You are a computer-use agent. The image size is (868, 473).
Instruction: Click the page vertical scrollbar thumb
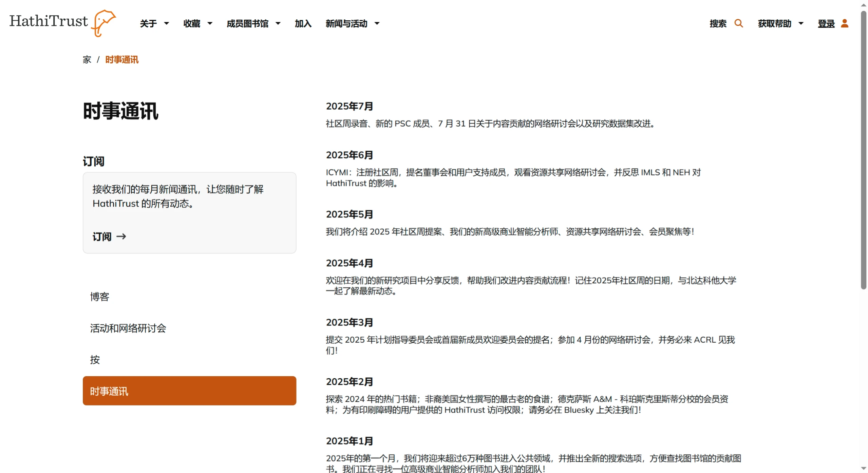click(864, 149)
